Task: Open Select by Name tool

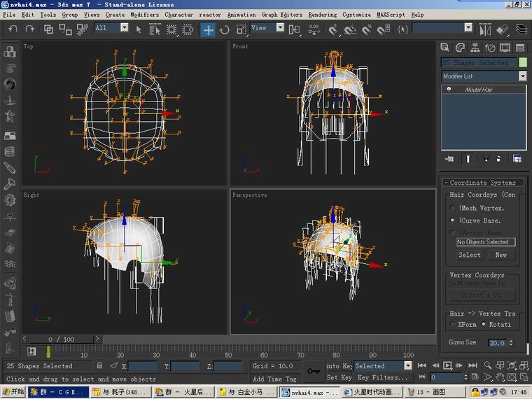Action: click(155, 29)
